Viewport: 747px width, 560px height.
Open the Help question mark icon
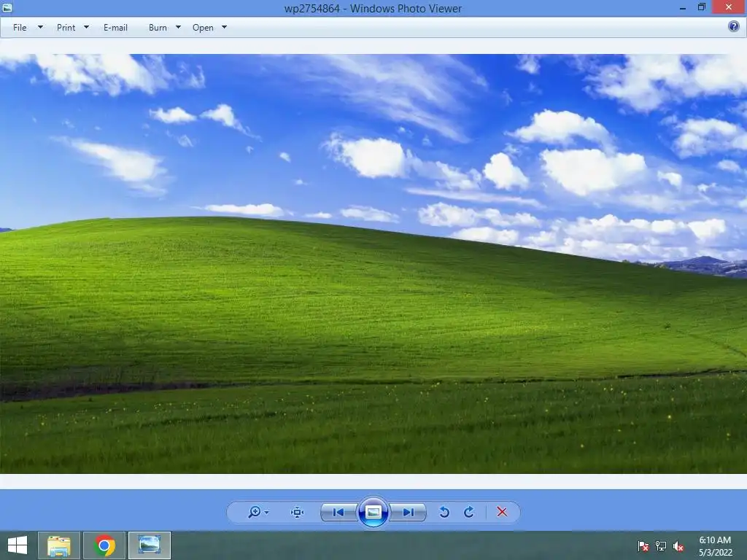click(x=734, y=27)
